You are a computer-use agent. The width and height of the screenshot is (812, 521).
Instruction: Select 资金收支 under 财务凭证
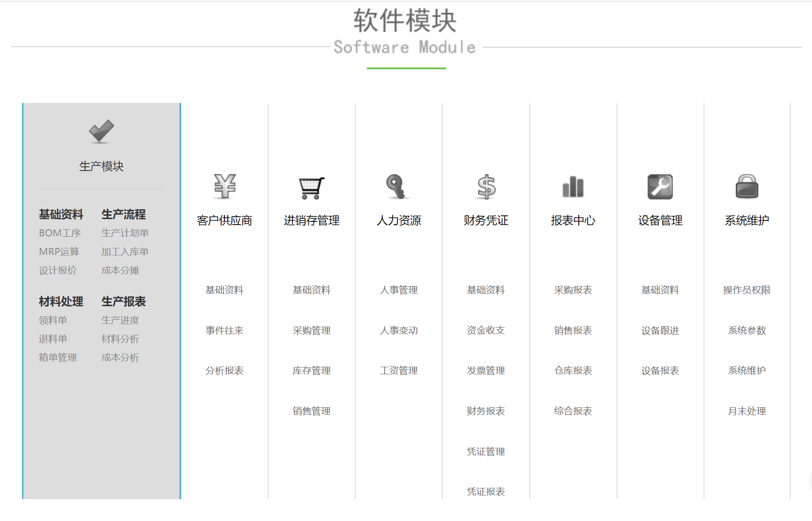coord(486,330)
